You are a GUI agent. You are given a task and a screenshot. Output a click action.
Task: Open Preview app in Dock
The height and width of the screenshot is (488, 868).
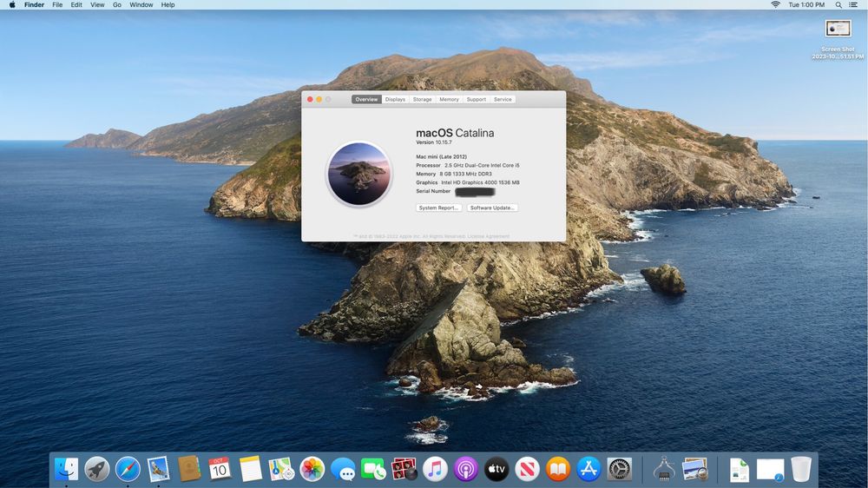[x=694, y=469]
